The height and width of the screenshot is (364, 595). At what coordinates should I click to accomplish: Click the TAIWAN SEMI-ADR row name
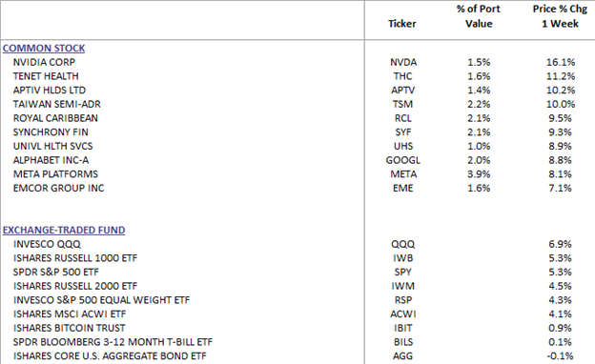click(57, 104)
